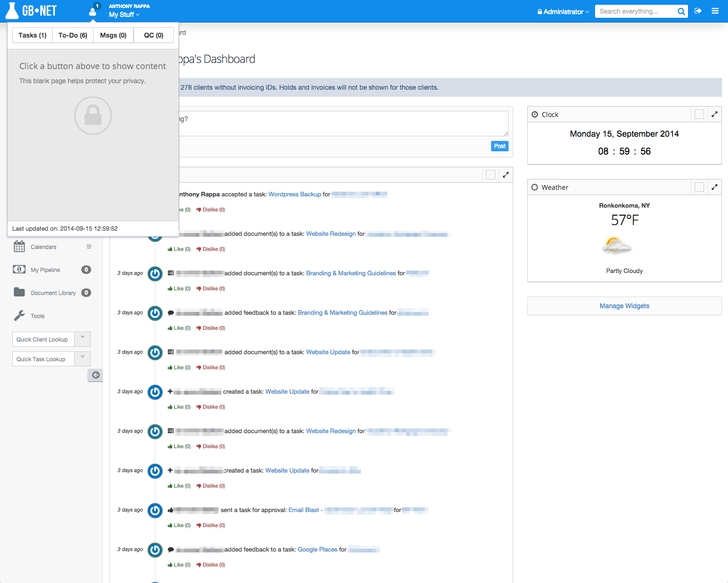Click the Manage Widgets button
Screen dimensions: 728x583
click(624, 306)
